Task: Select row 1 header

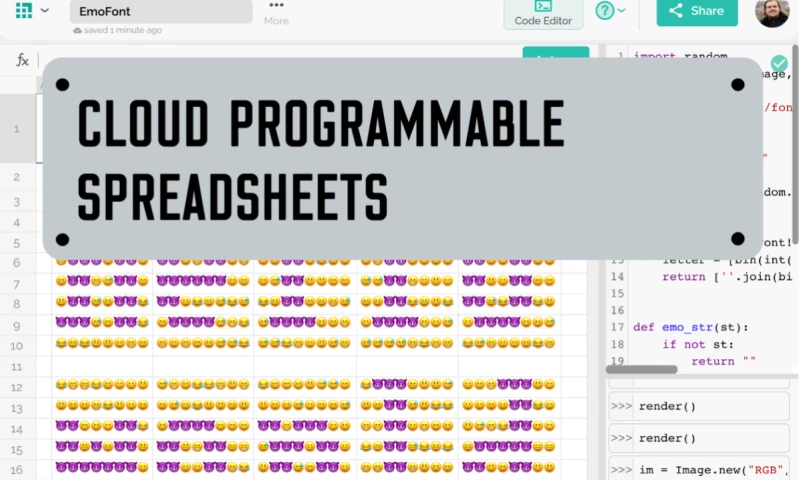Action: pos(17,129)
